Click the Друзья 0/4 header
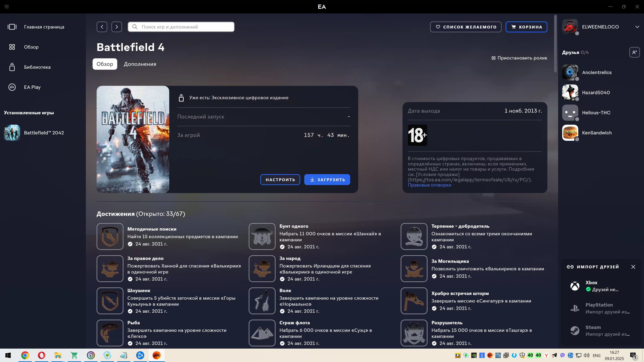 click(x=575, y=52)
